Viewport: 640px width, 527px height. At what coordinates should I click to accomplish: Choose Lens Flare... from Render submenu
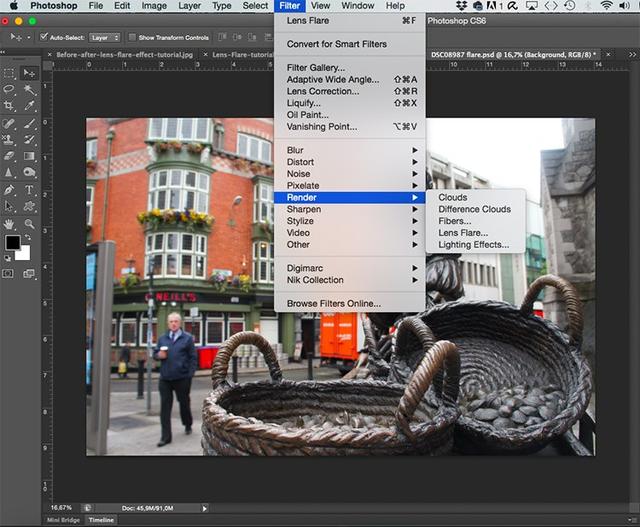pyautogui.click(x=463, y=233)
